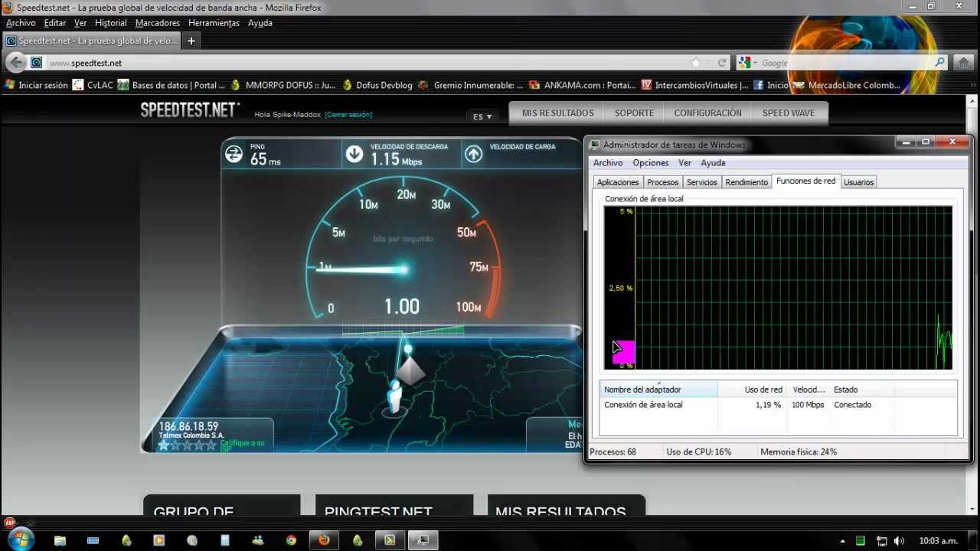Open the calculator taskbar icon
980x551 pixels.
224,540
